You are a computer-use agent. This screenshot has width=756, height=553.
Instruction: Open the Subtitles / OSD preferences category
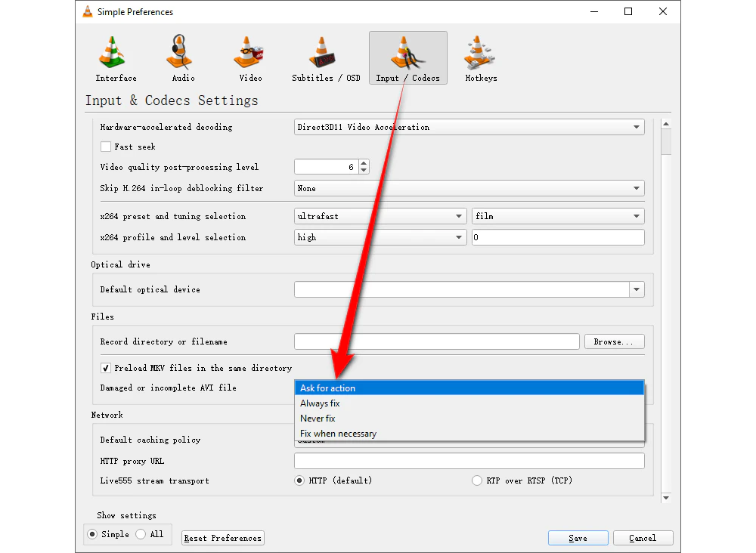point(326,58)
